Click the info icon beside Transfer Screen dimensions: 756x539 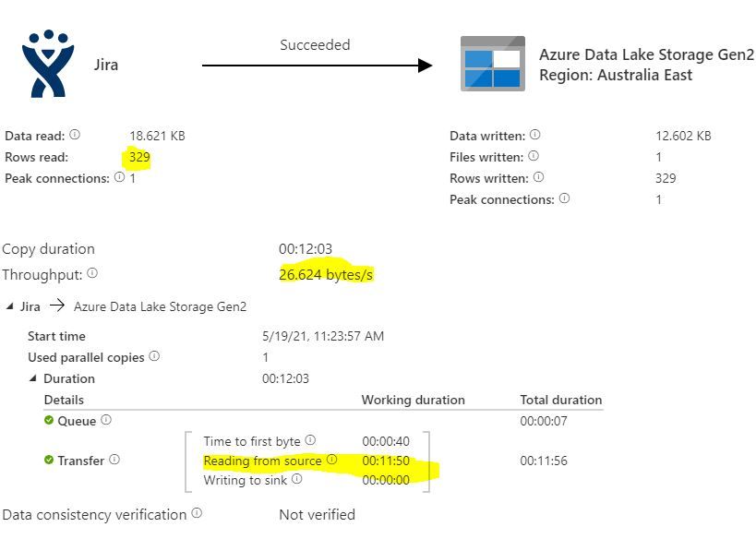coord(114,460)
